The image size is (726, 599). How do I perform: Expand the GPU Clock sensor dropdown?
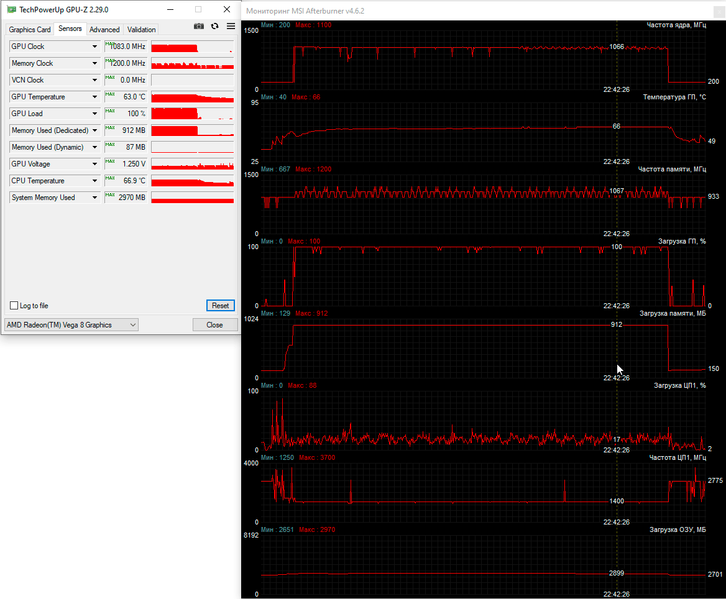click(x=95, y=47)
